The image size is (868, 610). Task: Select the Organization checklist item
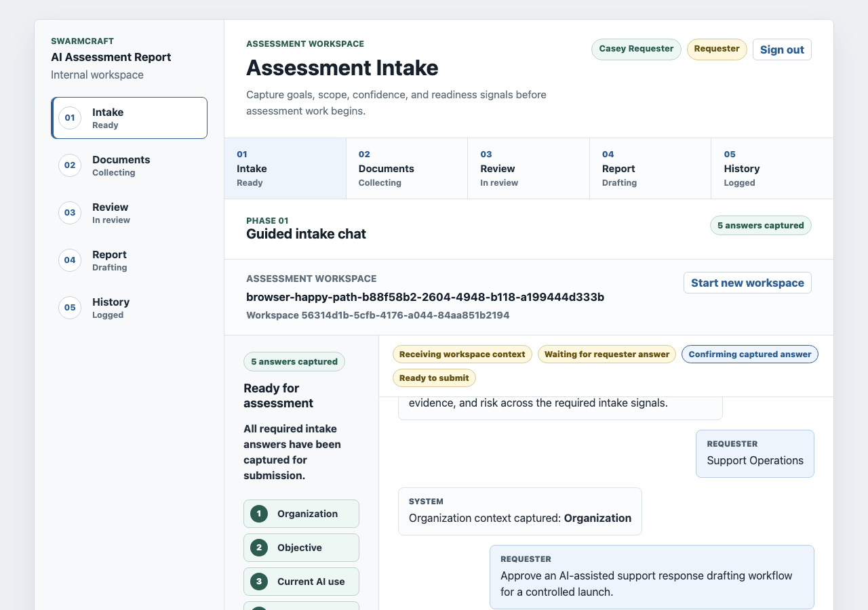click(301, 514)
